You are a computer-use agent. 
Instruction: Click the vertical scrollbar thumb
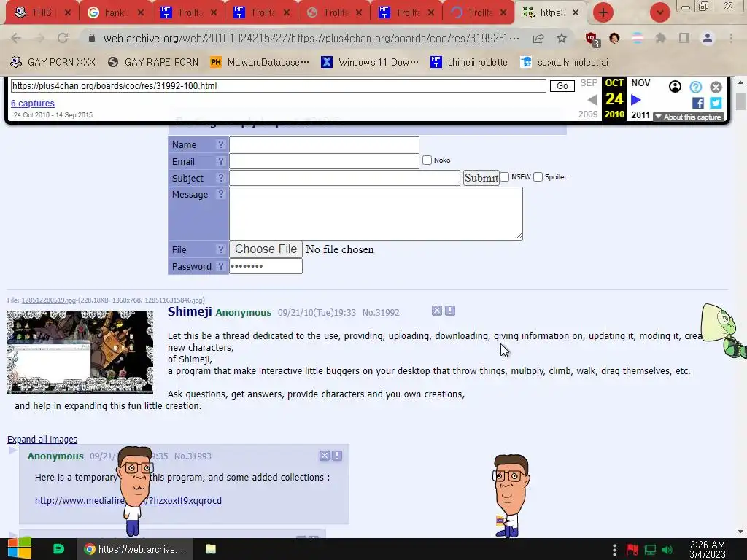pyautogui.click(x=740, y=102)
